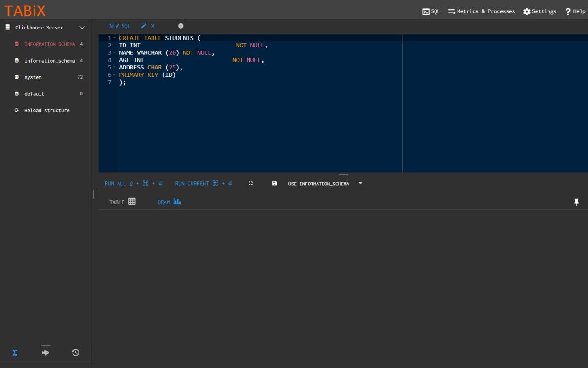Collapse the Clickhouse Server chevron
The height and width of the screenshot is (368, 588).
click(82, 28)
